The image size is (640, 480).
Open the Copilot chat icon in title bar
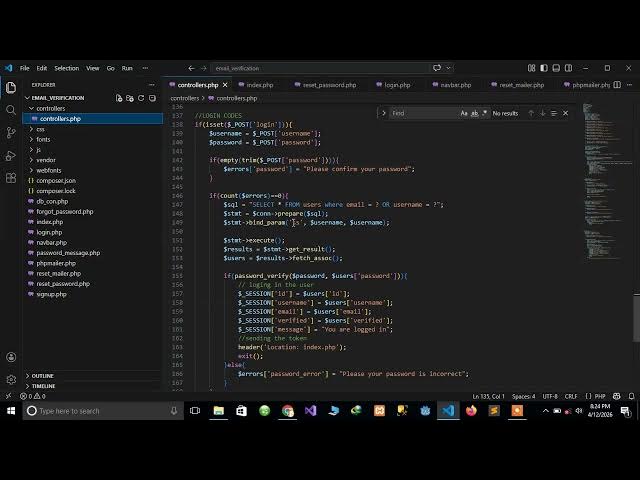pyautogui.click(x=437, y=68)
